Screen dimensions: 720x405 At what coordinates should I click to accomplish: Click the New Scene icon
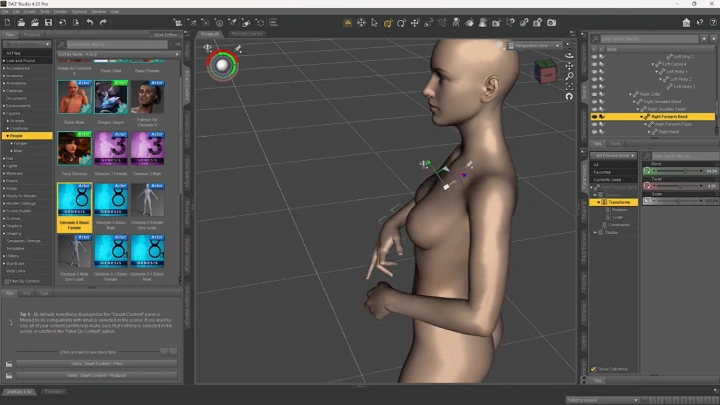[7, 22]
